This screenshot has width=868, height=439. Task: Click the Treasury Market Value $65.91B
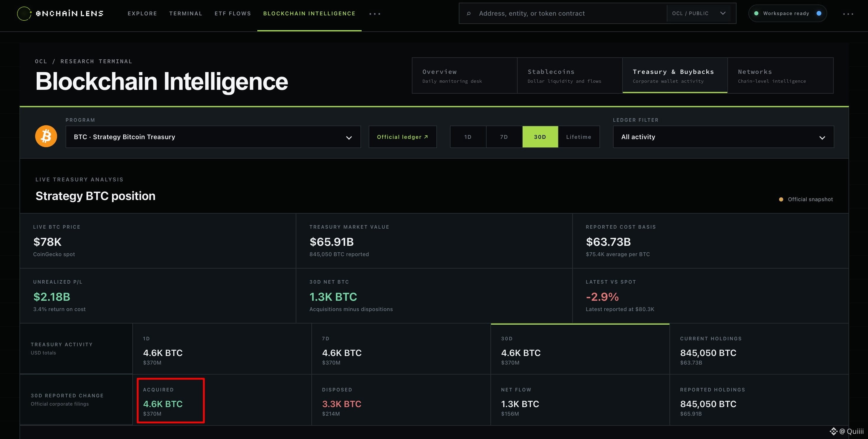pyautogui.click(x=331, y=242)
